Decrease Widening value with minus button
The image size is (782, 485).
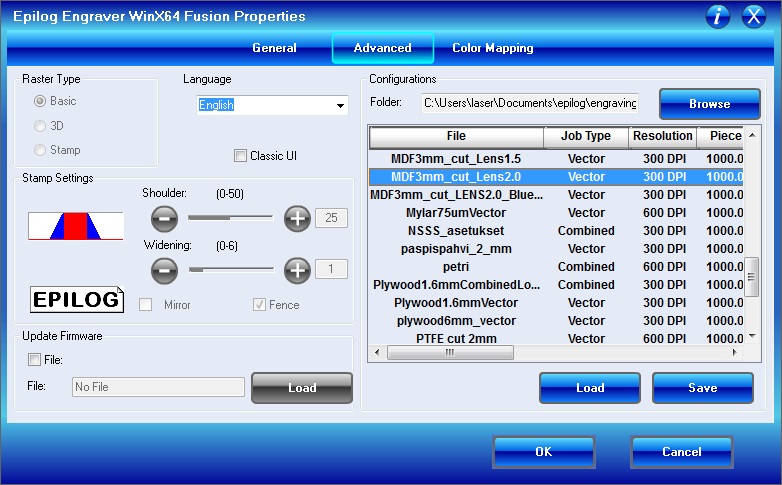click(x=165, y=270)
